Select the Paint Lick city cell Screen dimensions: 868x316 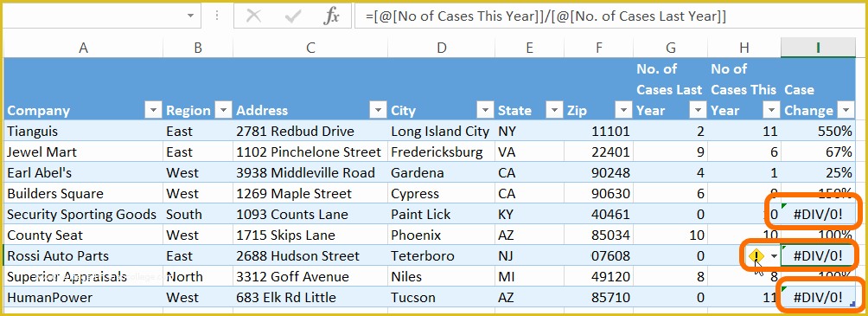[441, 214]
